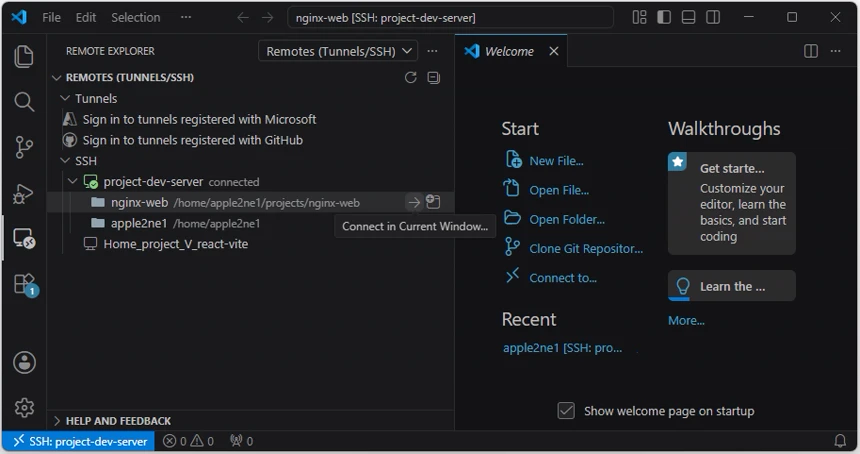Image resolution: width=860 pixels, height=454 pixels.
Task: Open the Source Control view
Action: pos(24,147)
